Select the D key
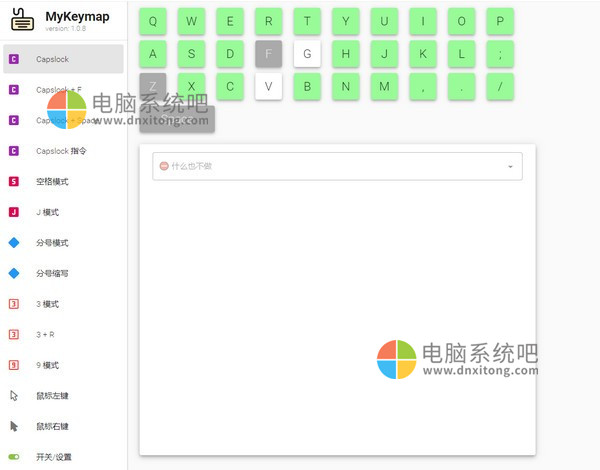 [230, 54]
